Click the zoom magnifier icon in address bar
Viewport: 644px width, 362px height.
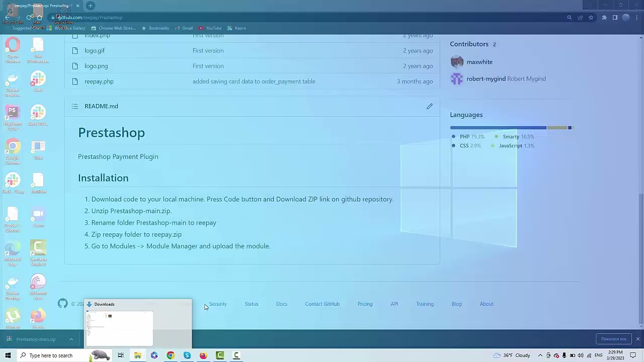point(570,18)
